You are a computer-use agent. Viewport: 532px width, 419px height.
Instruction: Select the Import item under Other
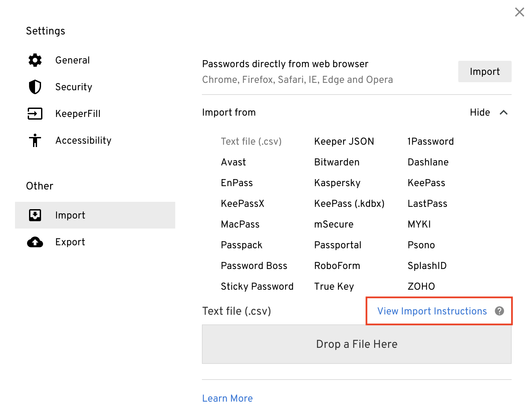pyautogui.click(x=95, y=215)
